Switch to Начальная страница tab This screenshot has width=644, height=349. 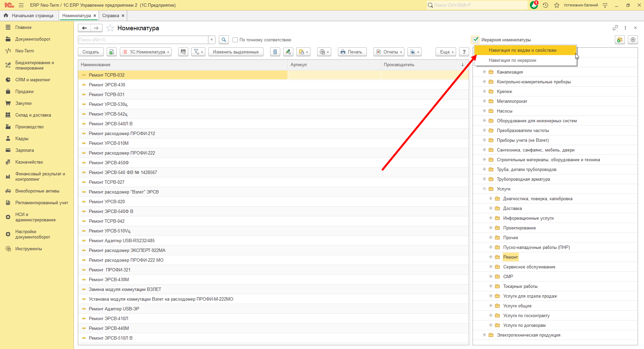click(29, 15)
